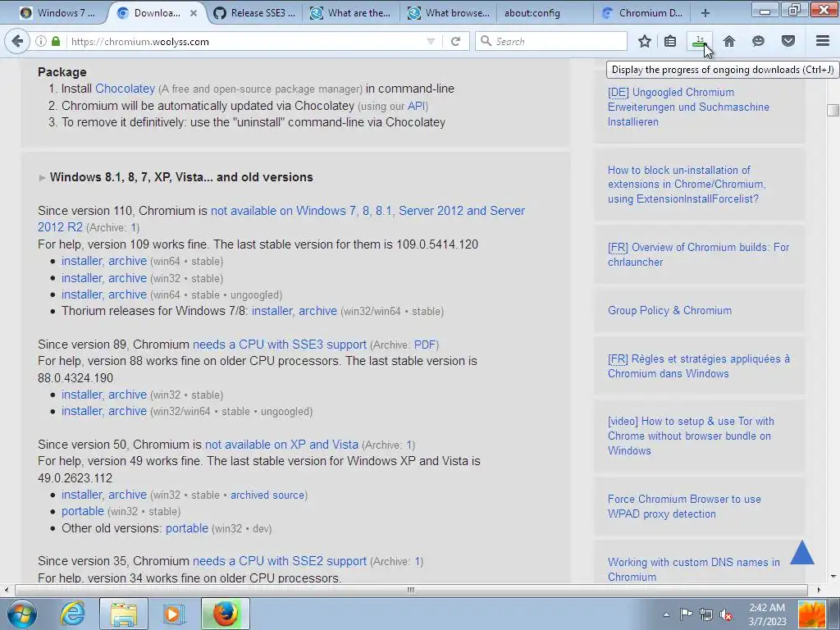Open Force Chromium Browser WPAD proxy link
Viewport: 840px width, 630px height.
(x=684, y=506)
